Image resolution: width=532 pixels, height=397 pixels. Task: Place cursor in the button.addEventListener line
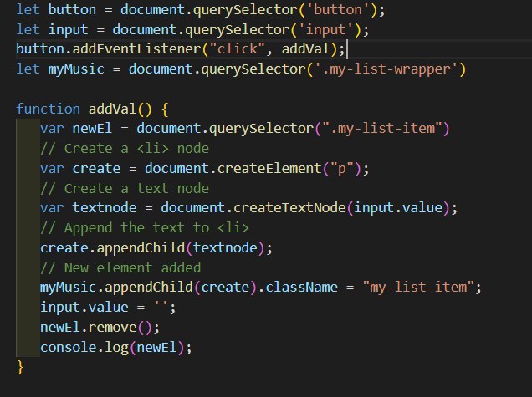[180, 49]
